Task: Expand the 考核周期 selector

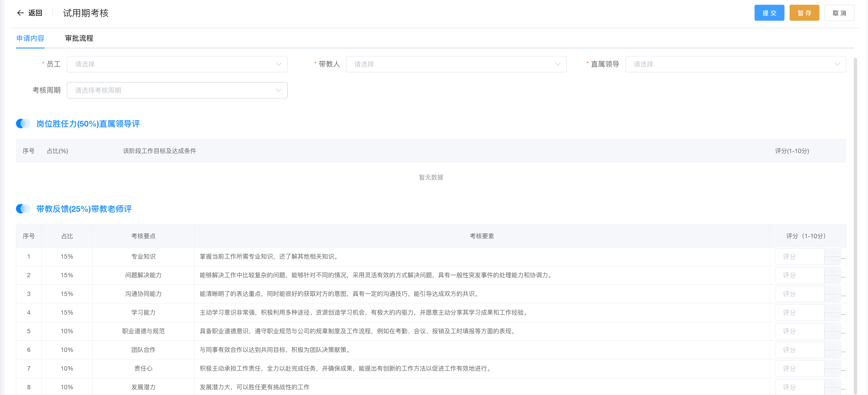Action: pyautogui.click(x=177, y=90)
